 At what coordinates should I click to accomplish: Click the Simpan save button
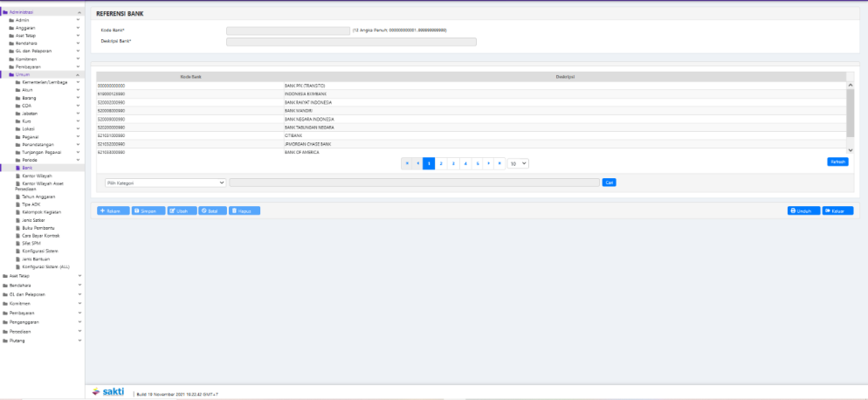pyautogui.click(x=148, y=210)
